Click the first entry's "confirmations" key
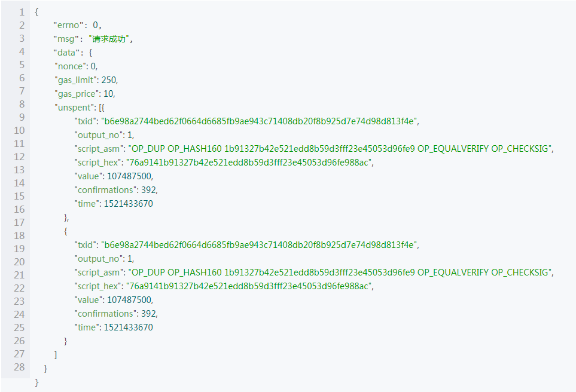 coord(106,190)
